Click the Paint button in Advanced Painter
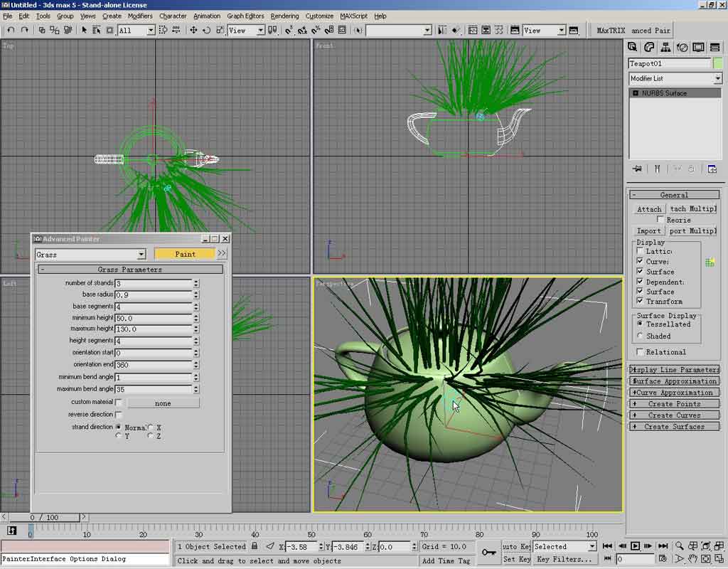The width and height of the screenshot is (728, 569). tap(185, 254)
